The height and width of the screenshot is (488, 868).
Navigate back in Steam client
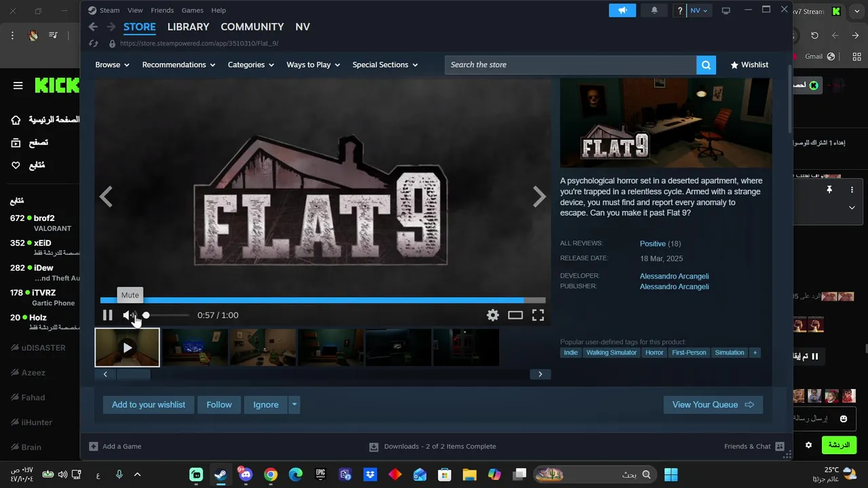(x=94, y=27)
